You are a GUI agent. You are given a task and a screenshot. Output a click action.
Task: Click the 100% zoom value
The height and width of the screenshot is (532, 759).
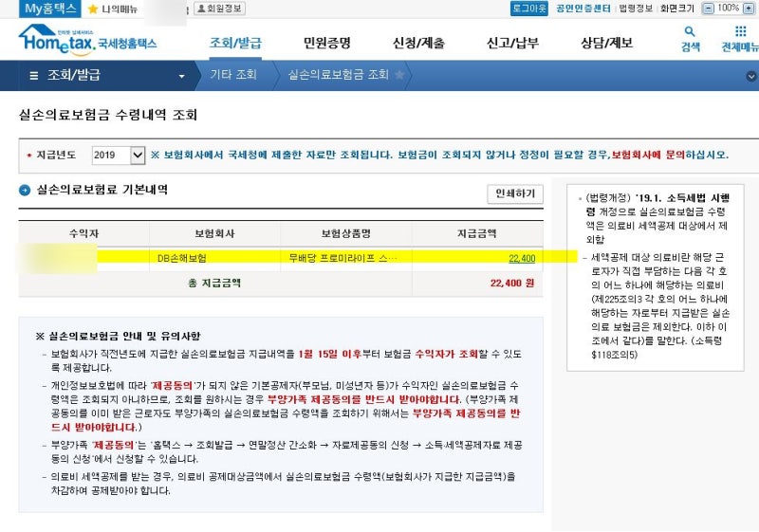[728, 9]
